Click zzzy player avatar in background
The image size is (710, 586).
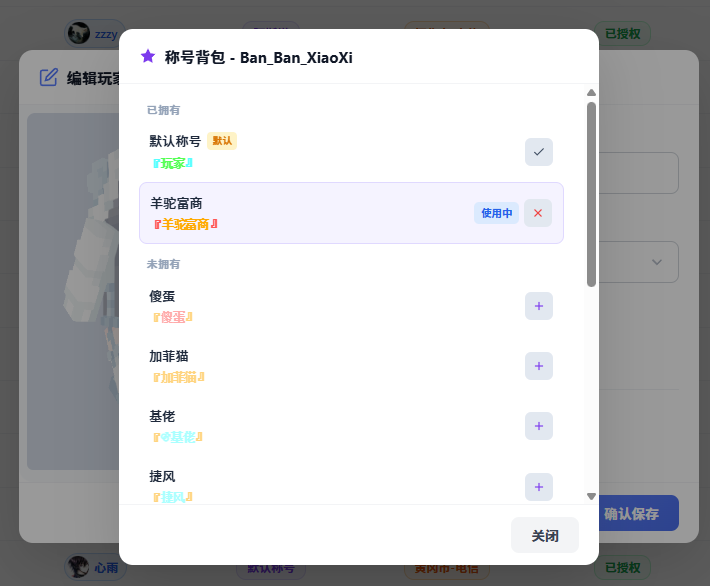[x=79, y=33]
